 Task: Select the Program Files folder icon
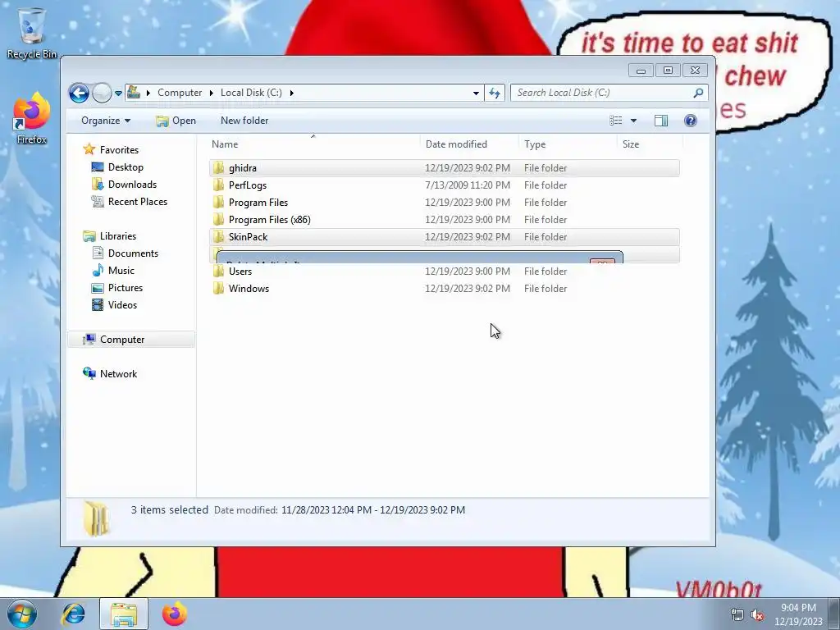[218, 203]
